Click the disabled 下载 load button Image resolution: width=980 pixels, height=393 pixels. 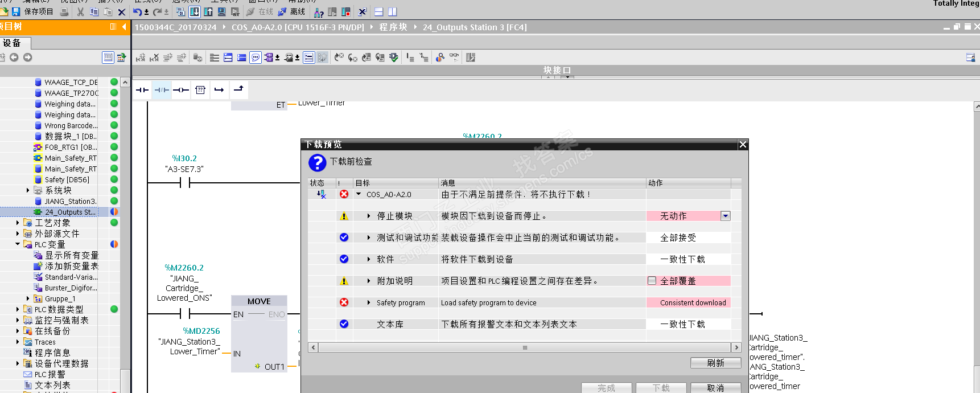(x=661, y=388)
